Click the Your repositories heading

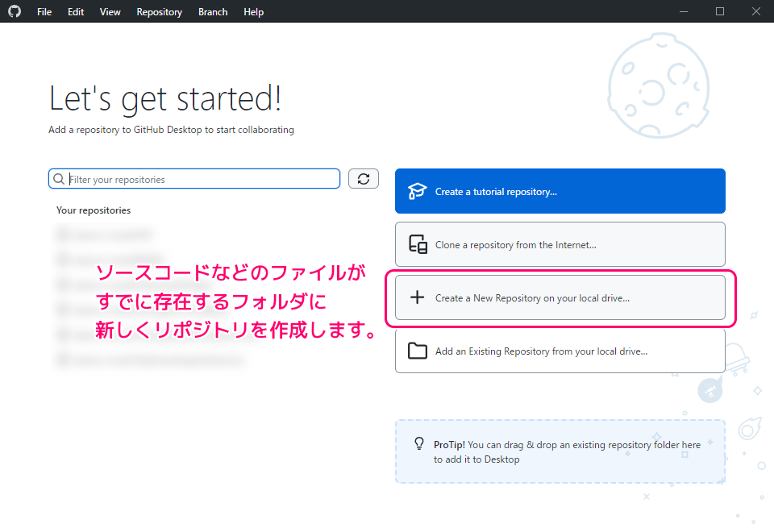point(94,210)
